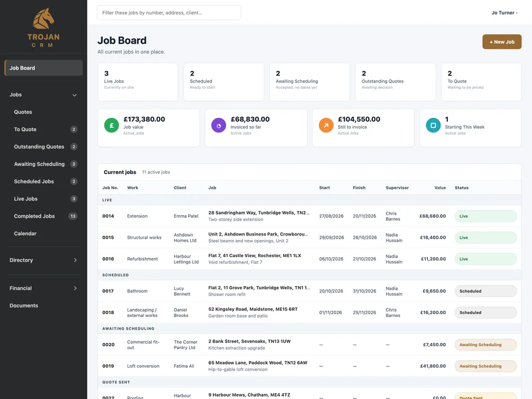This screenshot has width=532, height=399.
Task: Open the Outstanding Quotes summary card
Action: coord(395,82)
